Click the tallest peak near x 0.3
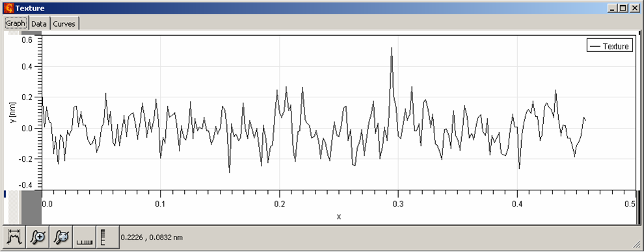The image size is (644, 252). [x=392, y=48]
